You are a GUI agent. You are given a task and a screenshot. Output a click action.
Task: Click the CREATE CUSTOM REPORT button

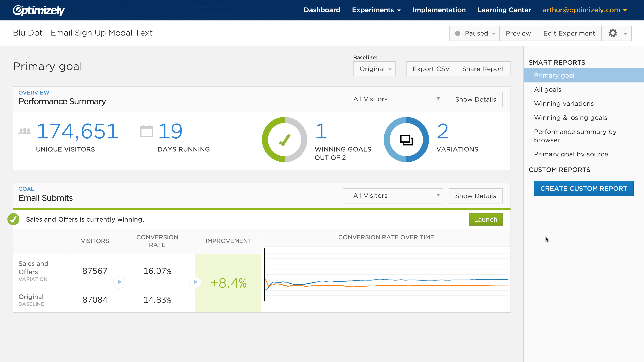coord(583,188)
